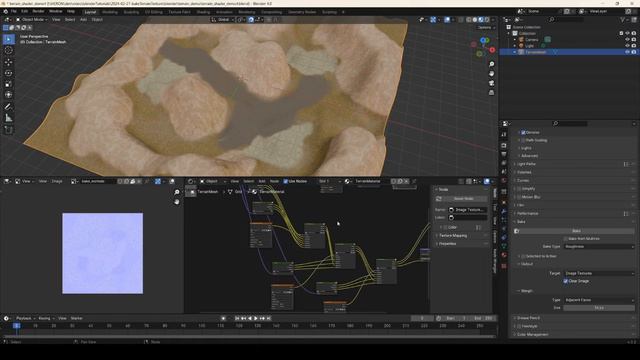Expand the Light Paths panel

[526, 164]
